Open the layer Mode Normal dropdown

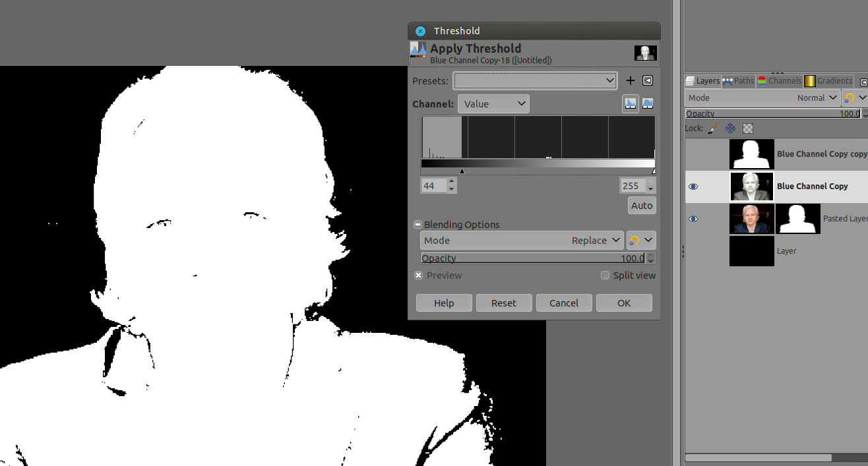click(762, 98)
